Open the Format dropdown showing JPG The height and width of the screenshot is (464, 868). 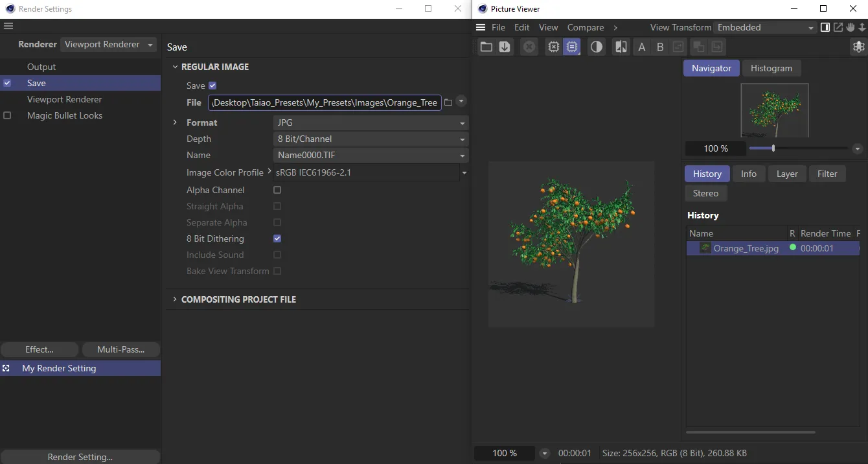371,122
